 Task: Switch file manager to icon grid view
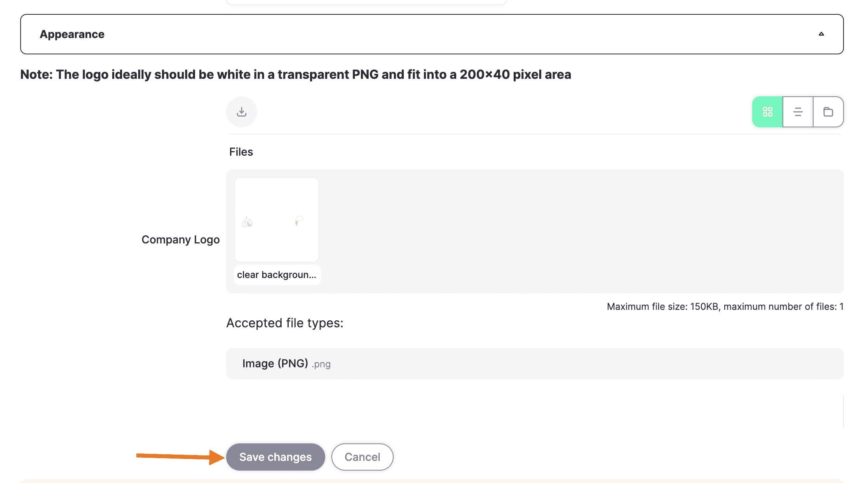(767, 112)
